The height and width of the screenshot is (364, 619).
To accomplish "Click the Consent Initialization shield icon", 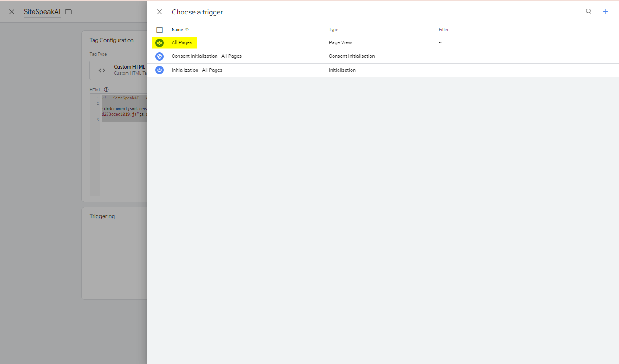I will click(x=159, y=56).
